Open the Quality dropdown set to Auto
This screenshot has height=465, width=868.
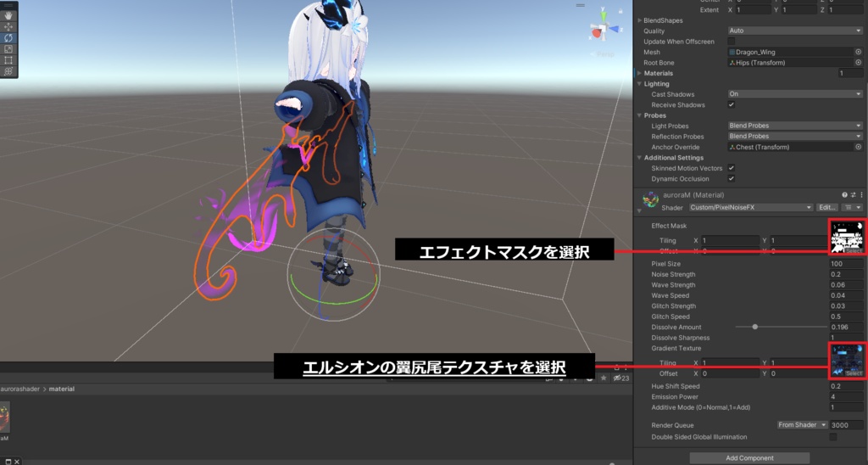(795, 31)
